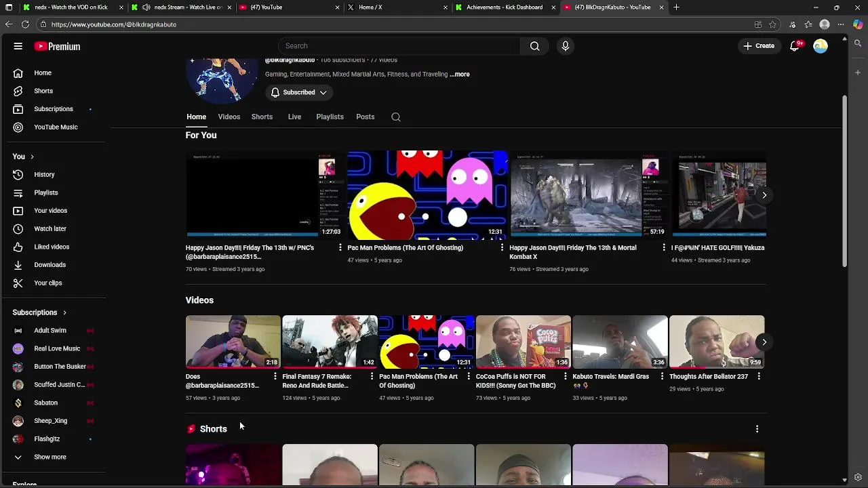Switch to the channel Shorts tab
The width and height of the screenshot is (868, 488).
tap(262, 117)
